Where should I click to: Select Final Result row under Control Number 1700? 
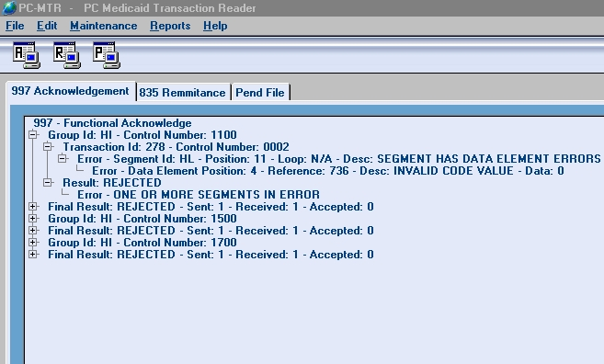[211, 255]
